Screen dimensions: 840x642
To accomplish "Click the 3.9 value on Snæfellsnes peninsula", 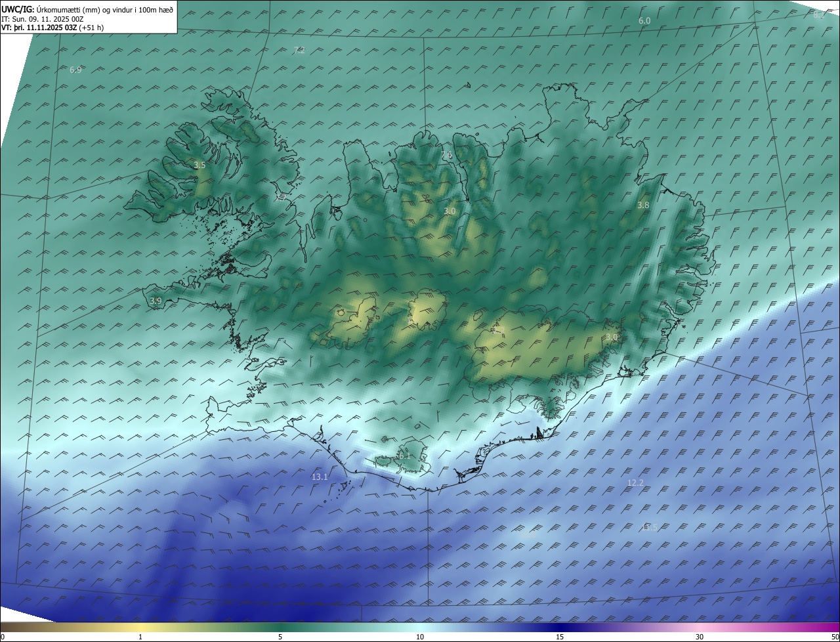I will click(156, 301).
